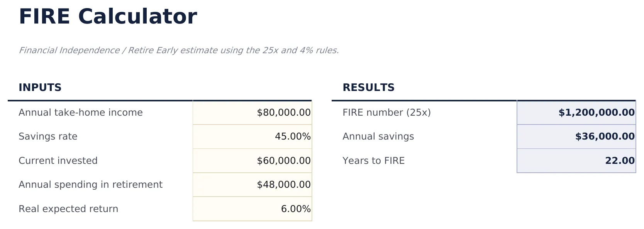Click the Annual spending in retirement label
644x229 pixels.
tap(90, 185)
